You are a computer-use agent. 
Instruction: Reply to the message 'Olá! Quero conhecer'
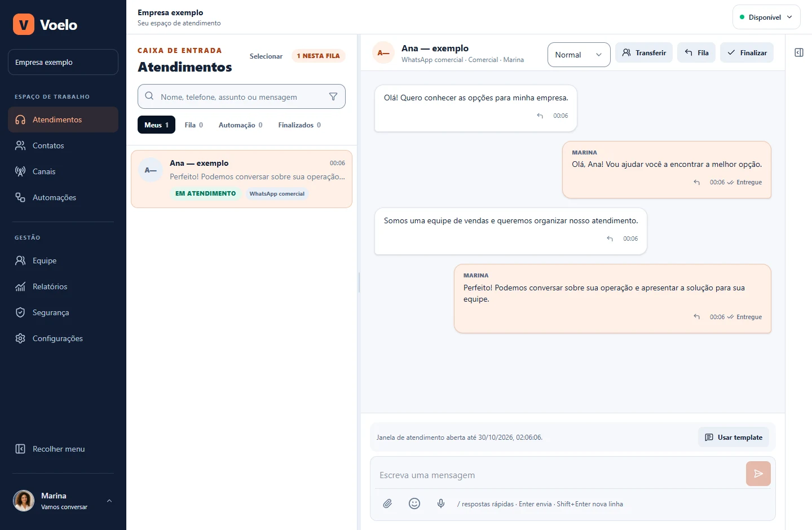pyautogui.click(x=540, y=116)
